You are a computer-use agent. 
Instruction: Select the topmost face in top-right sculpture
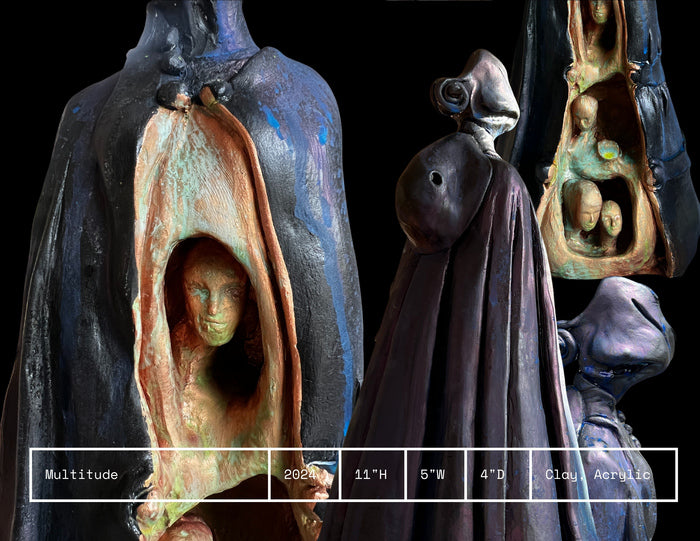tap(599, 11)
